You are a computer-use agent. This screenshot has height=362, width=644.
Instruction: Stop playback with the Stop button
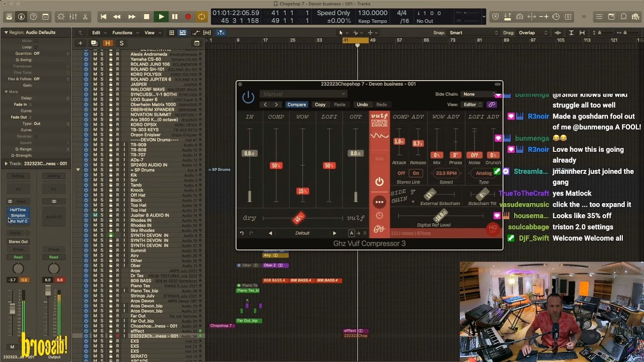pyautogui.click(x=146, y=17)
